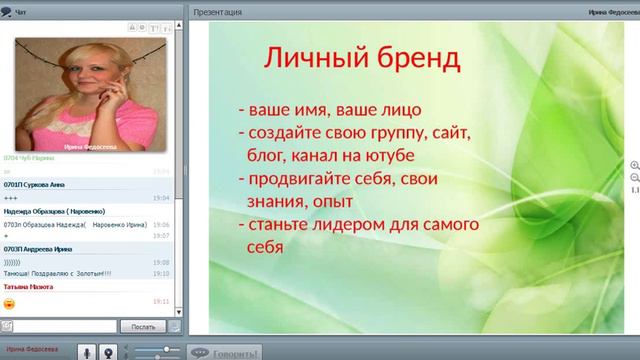This screenshot has width=640, height=360.
Task: Decrease chat font size with smaller T icon
Action: 167,29
